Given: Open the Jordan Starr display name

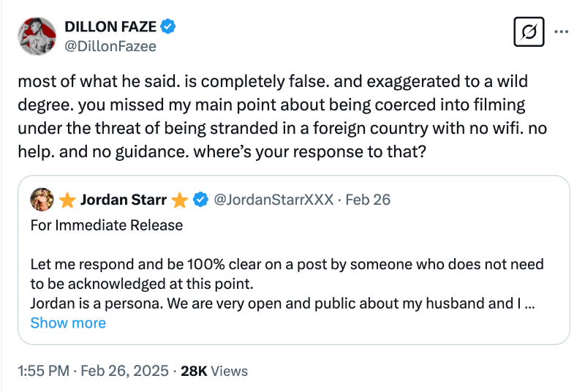Looking at the screenshot, I should pyautogui.click(x=123, y=199).
